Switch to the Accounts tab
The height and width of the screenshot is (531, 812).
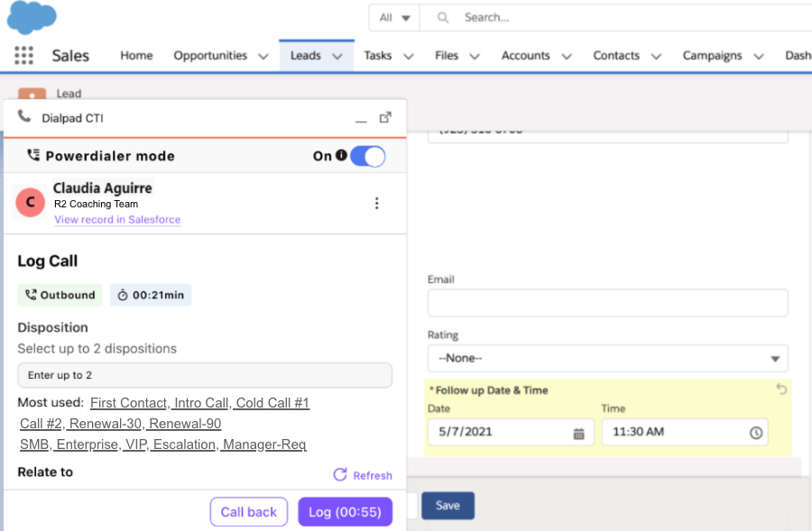click(x=526, y=55)
